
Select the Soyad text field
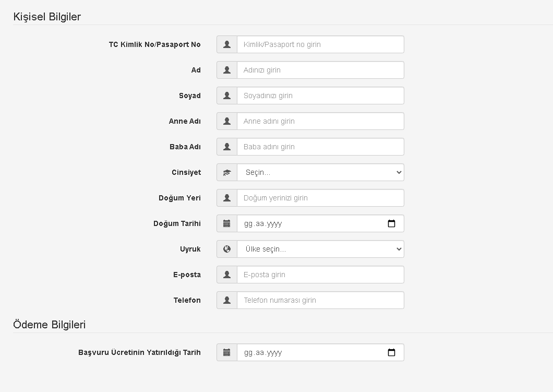tap(320, 96)
